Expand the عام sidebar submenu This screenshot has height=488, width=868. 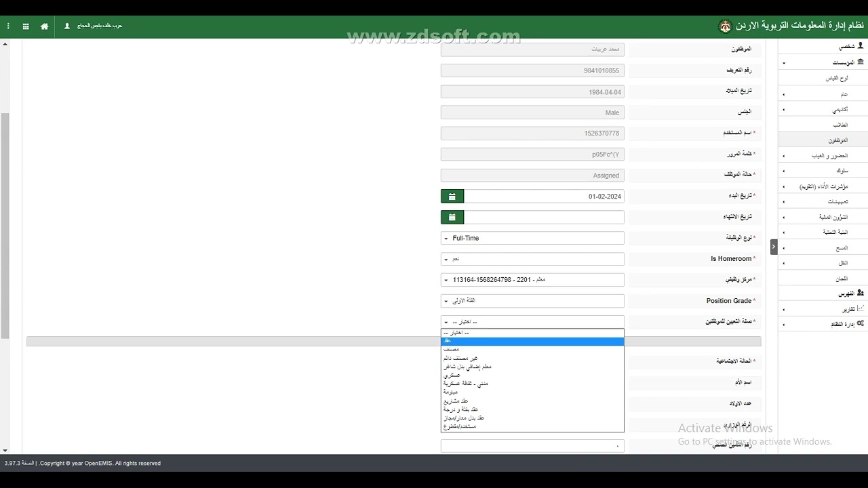pyautogui.click(x=823, y=94)
